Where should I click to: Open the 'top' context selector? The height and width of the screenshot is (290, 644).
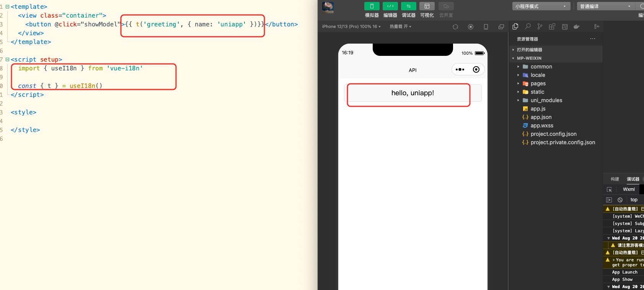[x=634, y=200]
